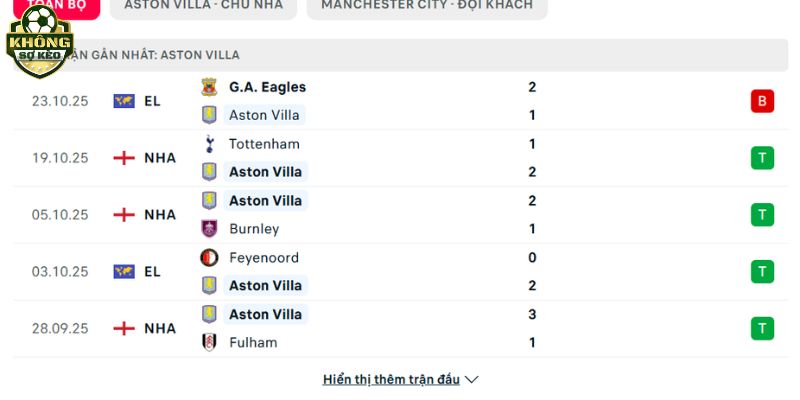Open the G.A. Eagles team link
Viewport: 800px width, 400px height.
point(267,87)
